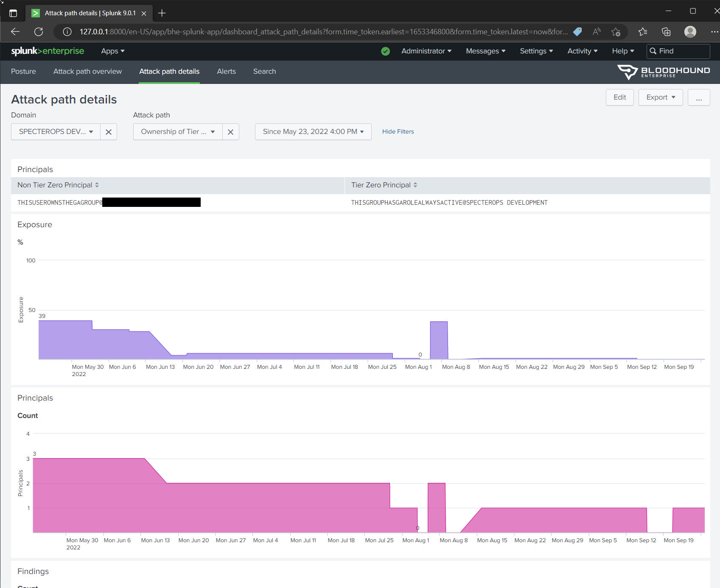Open a new browser tab
Image resolution: width=720 pixels, height=588 pixels.
point(162,13)
